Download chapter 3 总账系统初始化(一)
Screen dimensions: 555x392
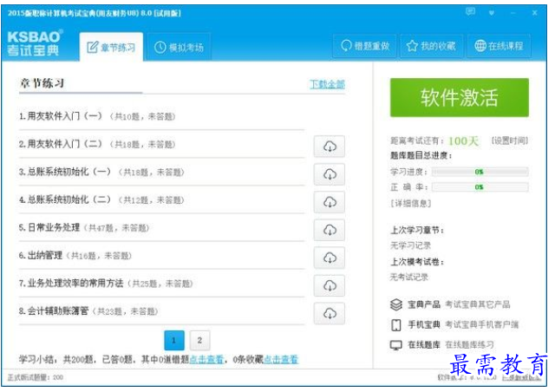[x=330, y=174]
